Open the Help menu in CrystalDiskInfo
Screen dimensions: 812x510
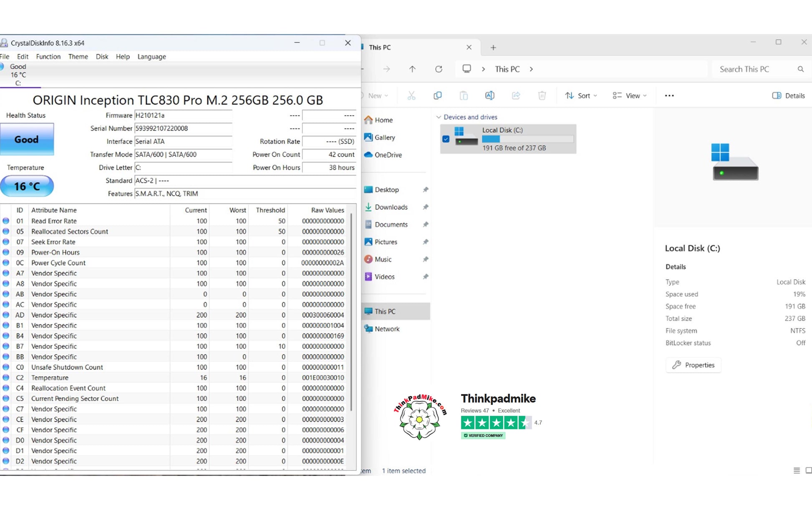click(123, 57)
